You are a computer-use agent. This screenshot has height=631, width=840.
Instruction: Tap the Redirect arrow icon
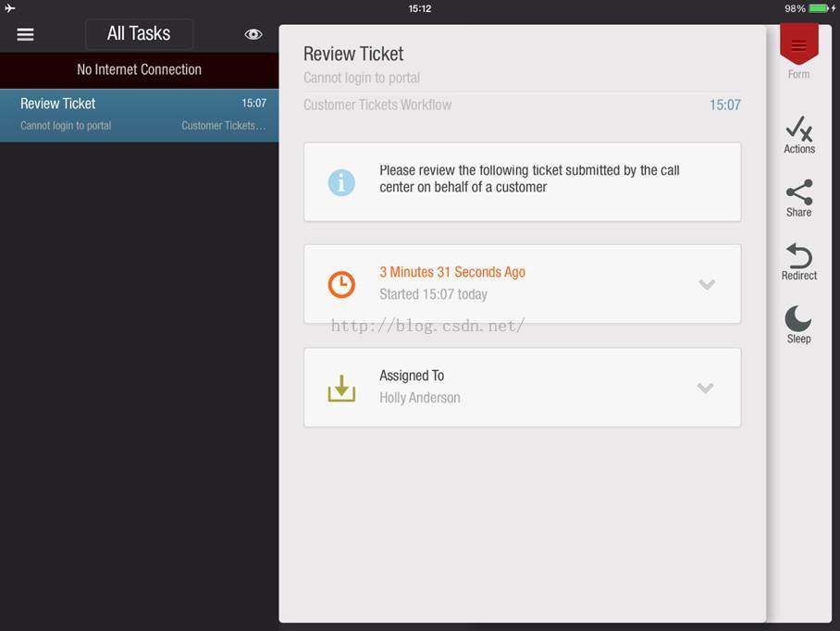click(x=798, y=255)
